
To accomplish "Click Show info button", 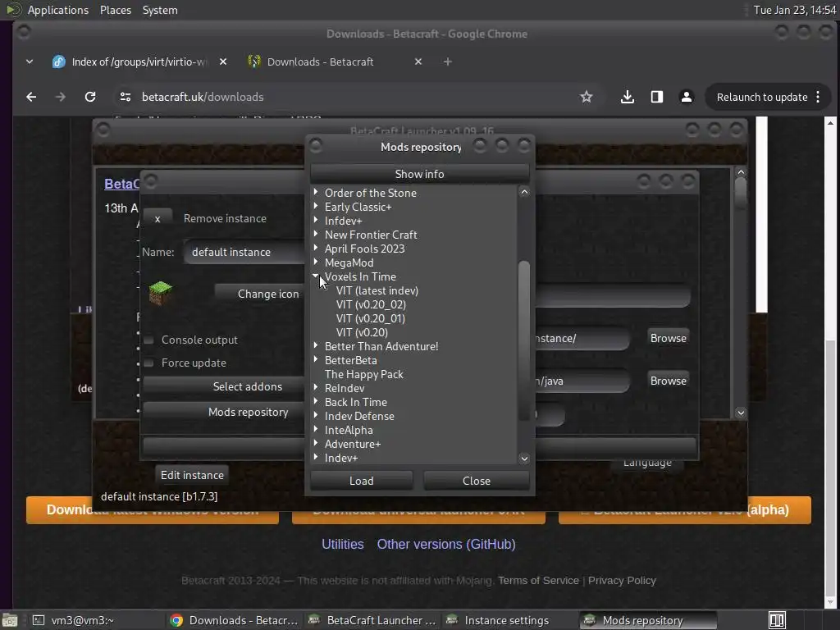I will click(419, 174).
